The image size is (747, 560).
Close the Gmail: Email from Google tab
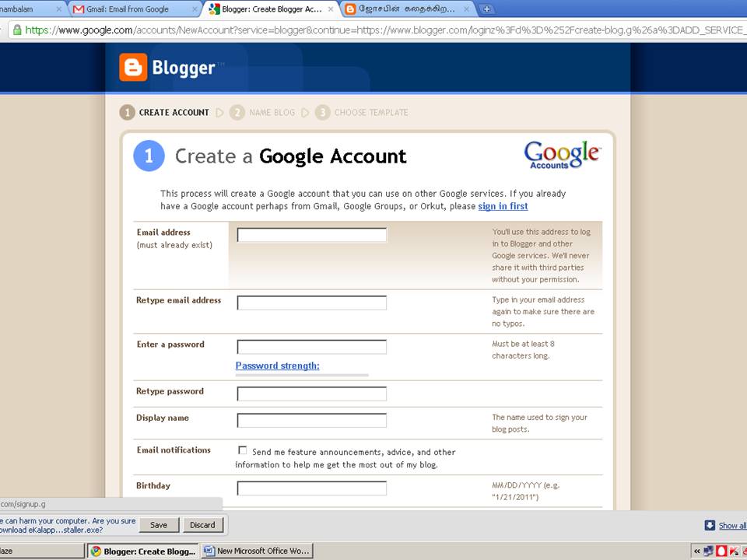pyautogui.click(x=195, y=9)
